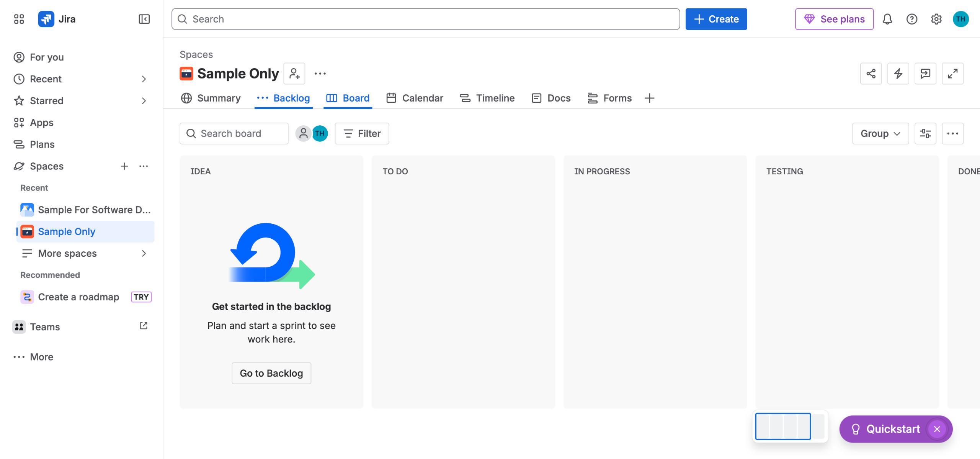
Task: Expand the Recent section chevron
Action: [144, 79]
